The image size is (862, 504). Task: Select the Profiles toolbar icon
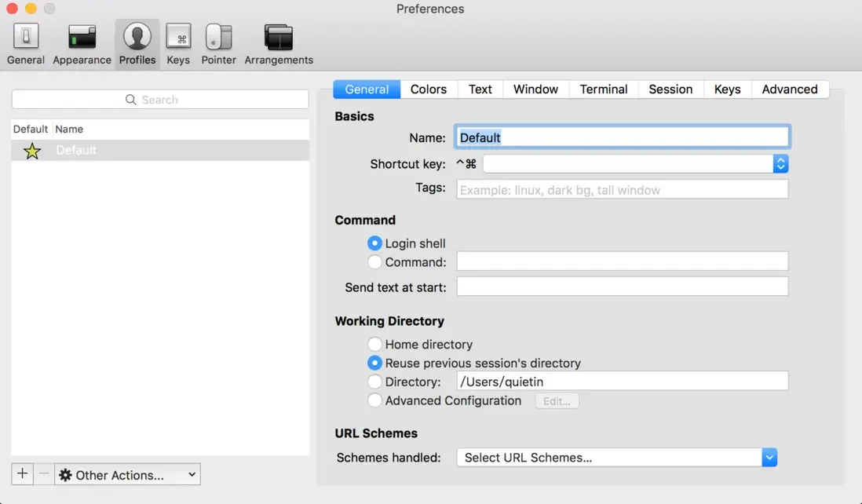click(137, 44)
